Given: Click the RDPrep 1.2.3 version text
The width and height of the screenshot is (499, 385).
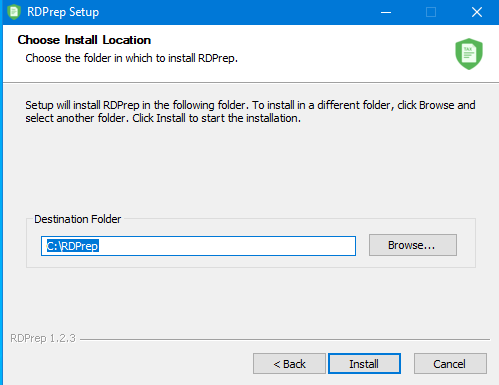Looking at the screenshot, I should click(x=43, y=338).
